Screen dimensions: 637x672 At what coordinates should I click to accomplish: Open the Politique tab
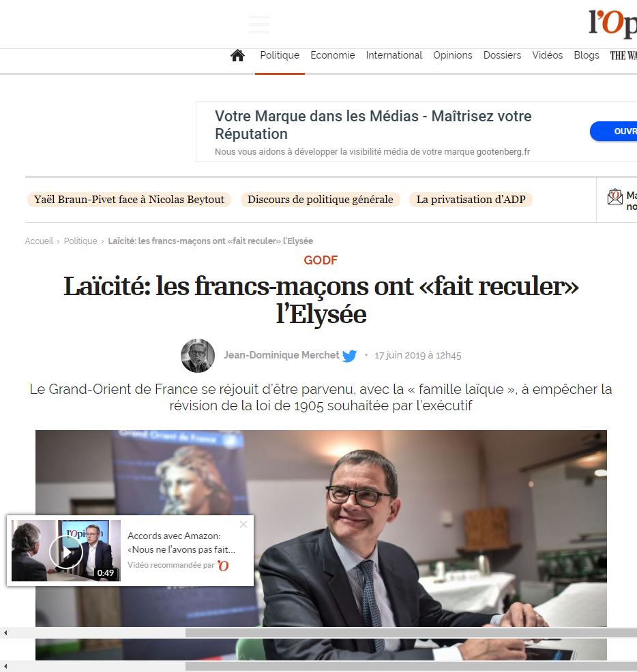pos(280,55)
